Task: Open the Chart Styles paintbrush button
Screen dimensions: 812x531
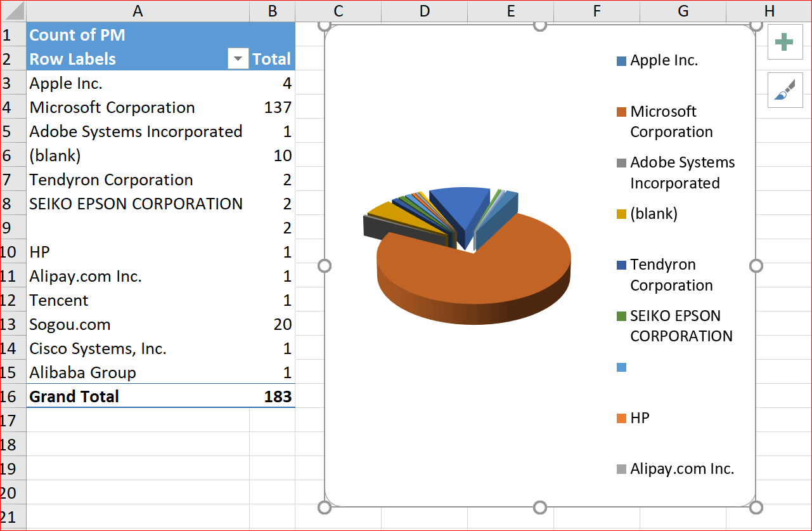Action: (785, 89)
